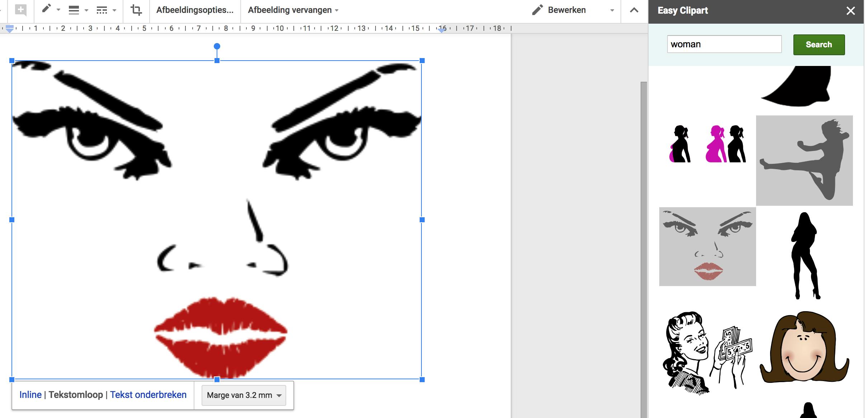The image size is (868, 418).
Task: Open Afbeeldingsopties menu
Action: [x=195, y=10]
